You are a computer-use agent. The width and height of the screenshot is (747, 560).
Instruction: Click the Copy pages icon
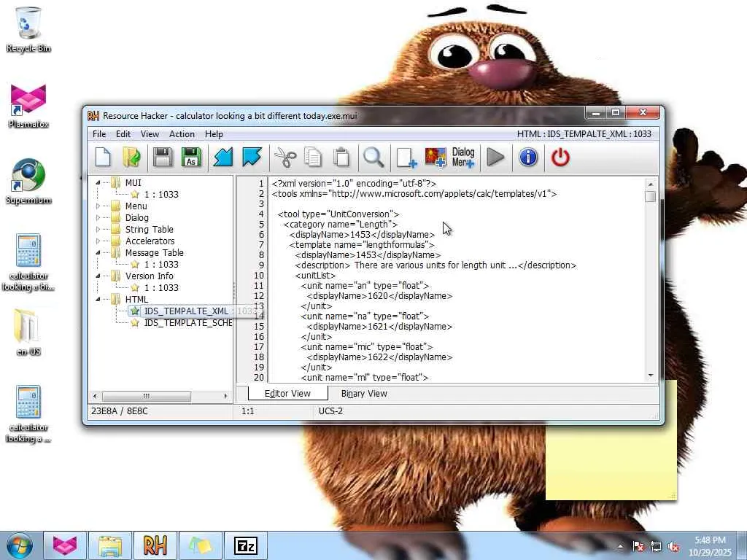pos(313,157)
